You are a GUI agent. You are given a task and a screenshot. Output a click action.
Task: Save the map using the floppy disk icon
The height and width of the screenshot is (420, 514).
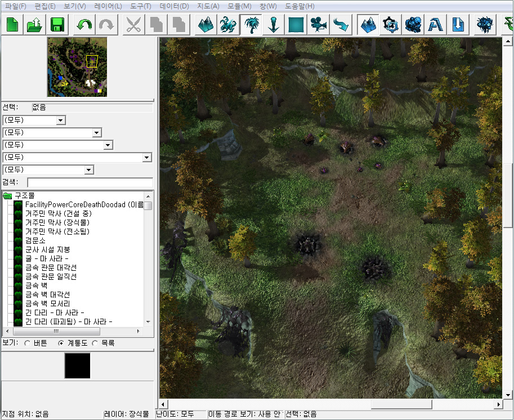pos(57,25)
